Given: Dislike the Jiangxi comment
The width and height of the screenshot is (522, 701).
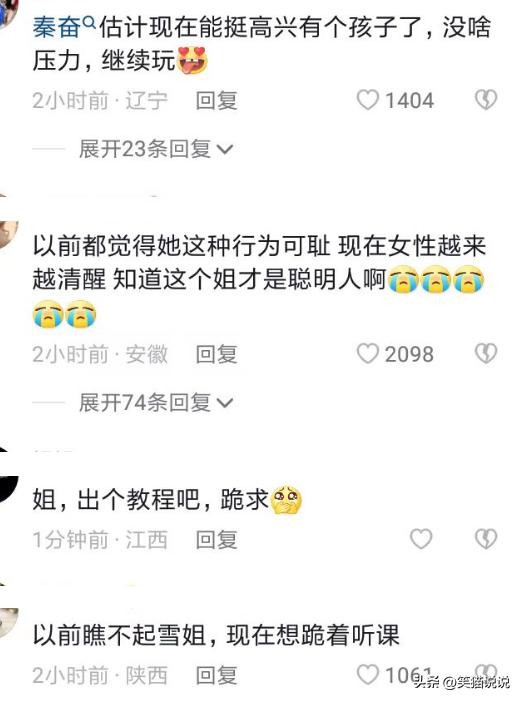Looking at the screenshot, I should [x=486, y=539].
